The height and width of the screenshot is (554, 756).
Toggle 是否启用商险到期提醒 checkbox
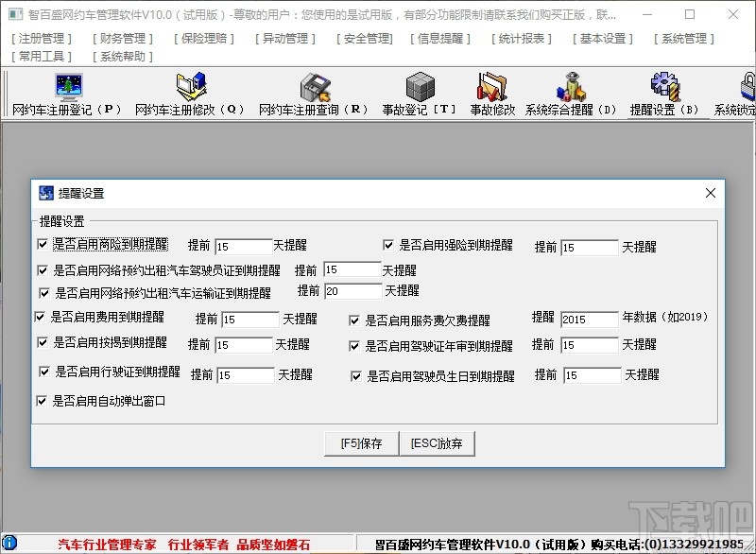(x=43, y=244)
